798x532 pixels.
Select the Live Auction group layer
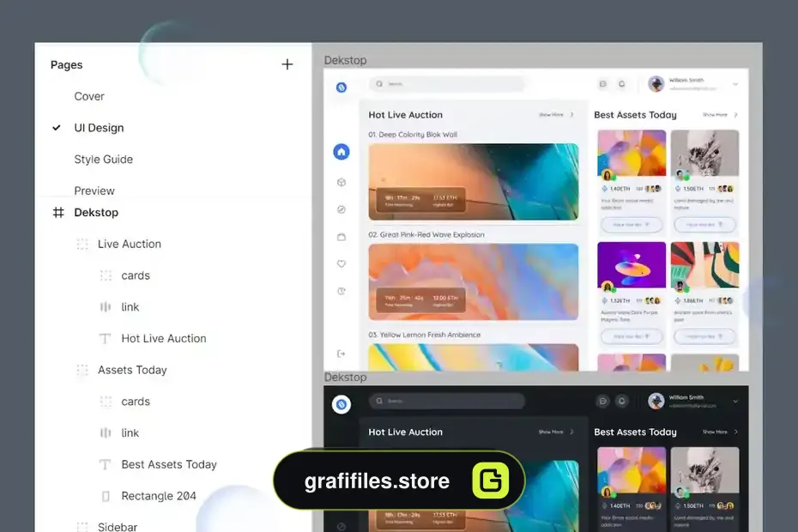pyautogui.click(x=130, y=244)
